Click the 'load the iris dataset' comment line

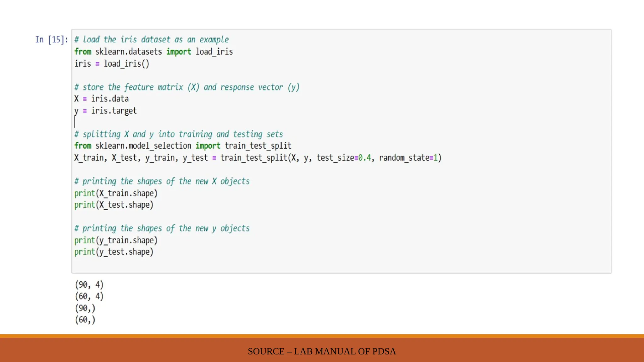coord(152,40)
